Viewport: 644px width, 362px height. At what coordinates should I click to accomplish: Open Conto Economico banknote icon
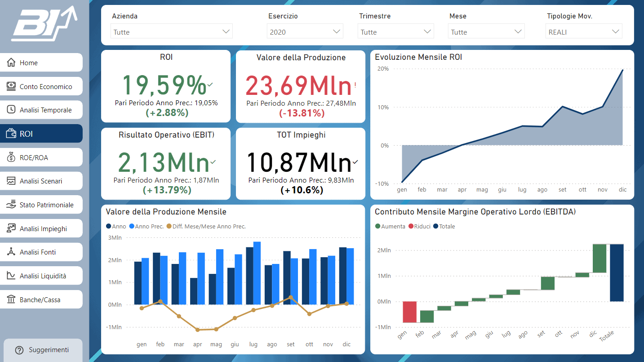(11, 86)
